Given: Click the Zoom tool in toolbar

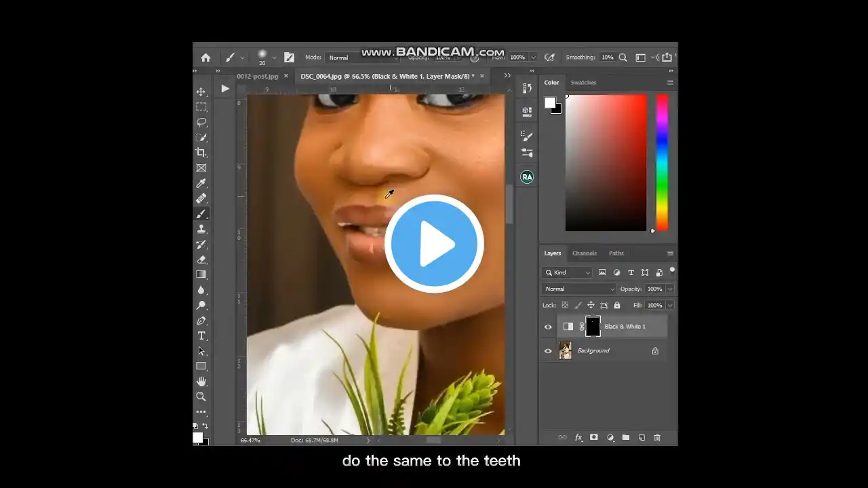Looking at the screenshot, I should (x=201, y=396).
